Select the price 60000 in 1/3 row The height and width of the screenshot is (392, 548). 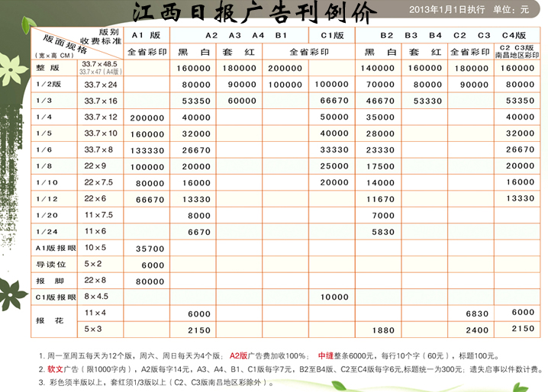(242, 101)
